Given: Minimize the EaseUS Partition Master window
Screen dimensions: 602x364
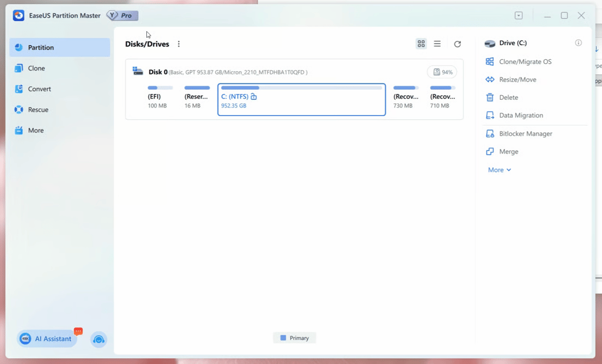Looking at the screenshot, I should 547,16.
